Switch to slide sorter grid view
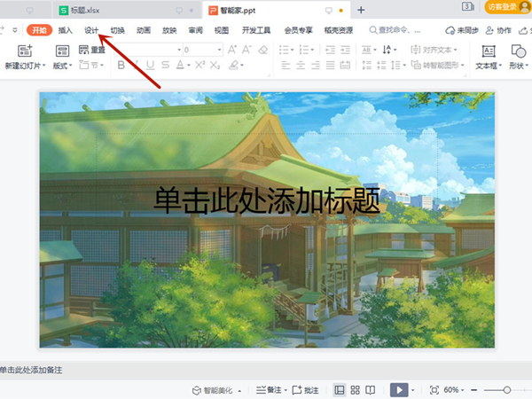Image resolution: width=532 pixels, height=399 pixels. (x=355, y=390)
